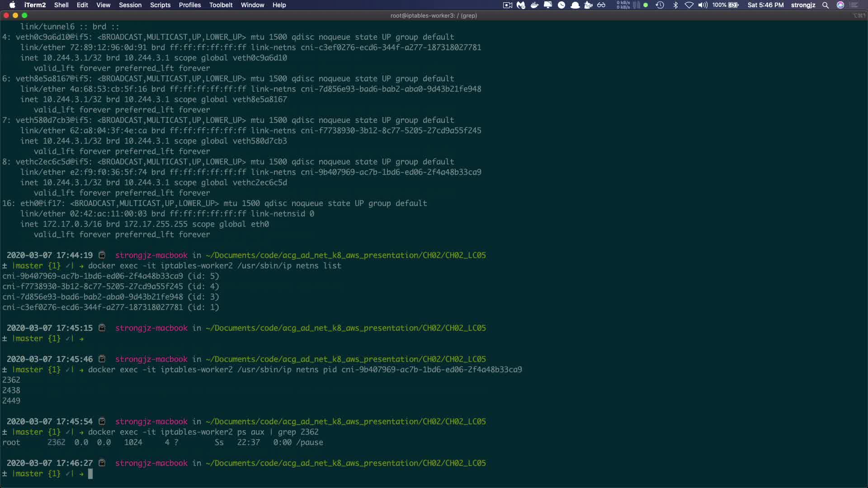868x488 pixels.
Task: Click the Bluetooth status icon
Action: point(675,5)
